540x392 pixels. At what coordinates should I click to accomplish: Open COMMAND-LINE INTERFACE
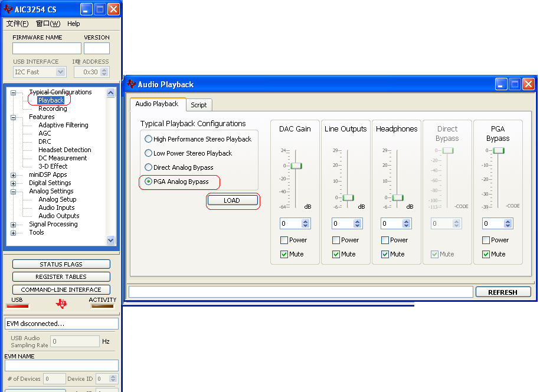(x=61, y=289)
